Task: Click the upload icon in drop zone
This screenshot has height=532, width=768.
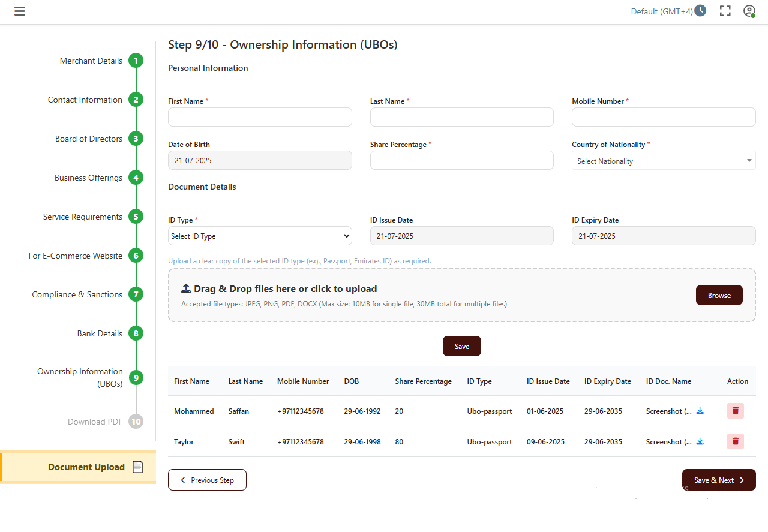Action: (186, 288)
